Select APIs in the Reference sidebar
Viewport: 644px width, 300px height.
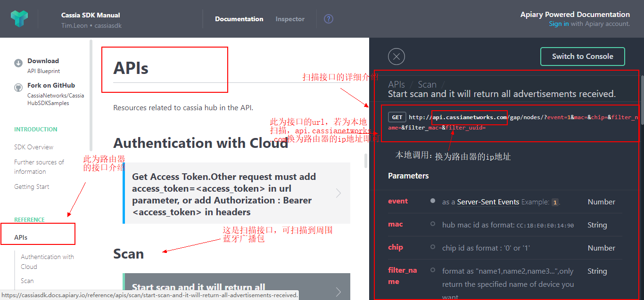point(21,237)
